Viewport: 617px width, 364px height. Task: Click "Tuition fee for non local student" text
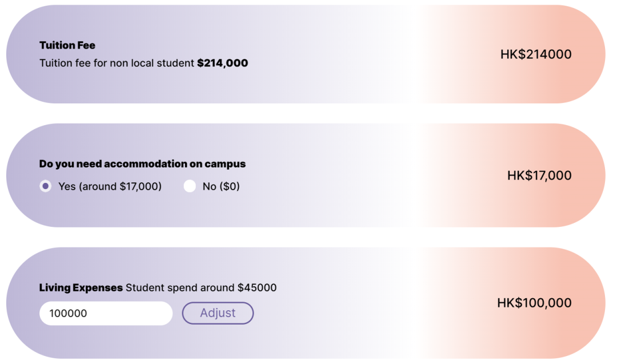(117, 63)
